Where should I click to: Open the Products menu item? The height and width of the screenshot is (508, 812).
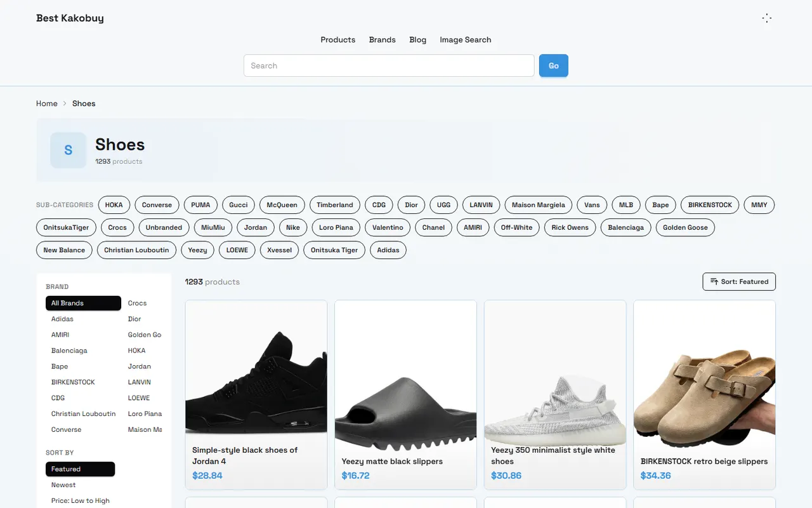pos(338,39)
